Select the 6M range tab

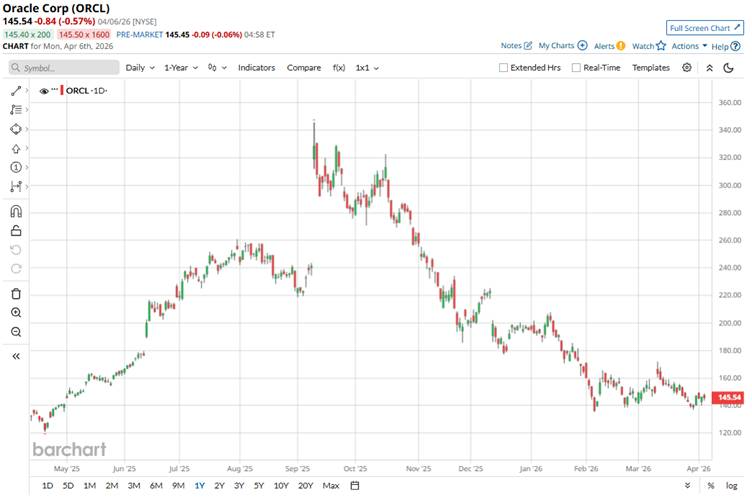(x=156, y=486)
